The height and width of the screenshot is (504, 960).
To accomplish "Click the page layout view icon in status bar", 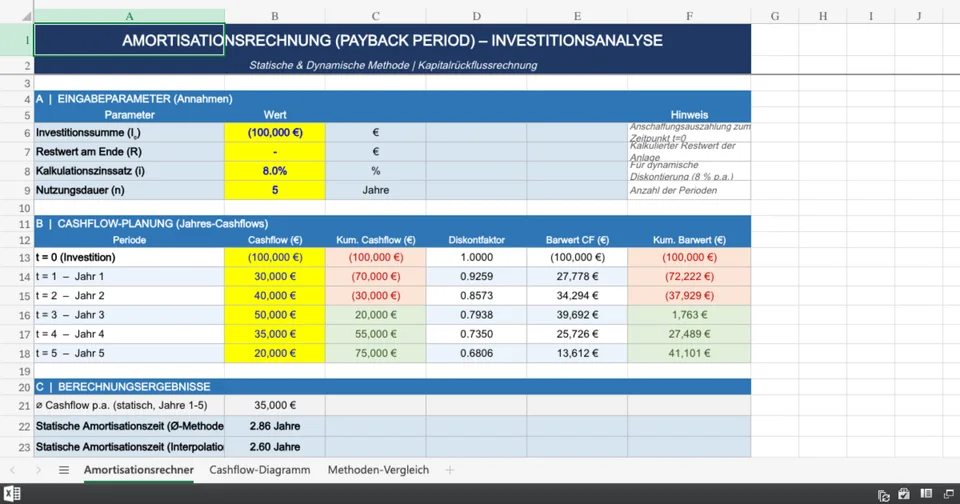I will click(926, 494).
